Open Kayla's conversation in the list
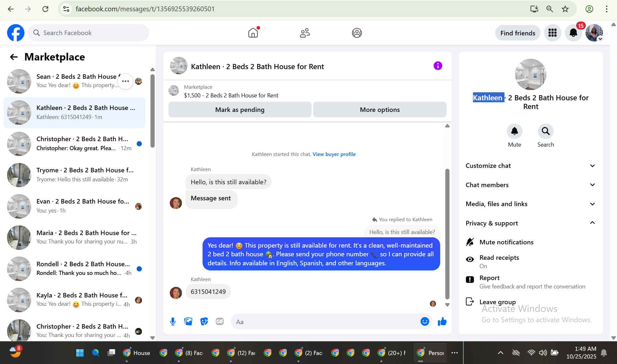The image size is (617, 364). [x=74, y=300]
